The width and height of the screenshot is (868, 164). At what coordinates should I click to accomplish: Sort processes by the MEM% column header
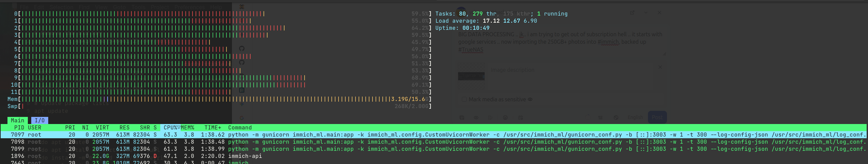[187, 127]
